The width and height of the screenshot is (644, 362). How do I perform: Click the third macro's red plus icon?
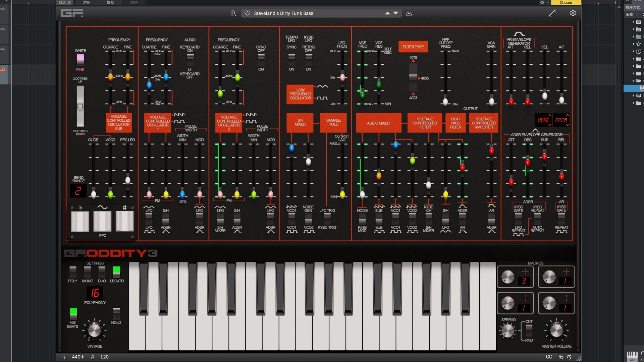point(525,298)
